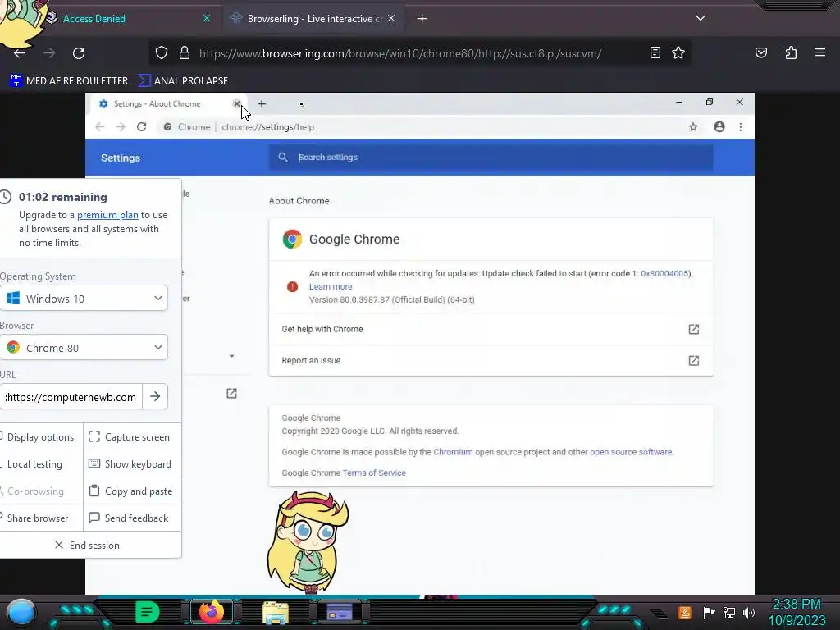
Task: Click the search magnifier icon in Settings
Action: click(x=283, y=157)
